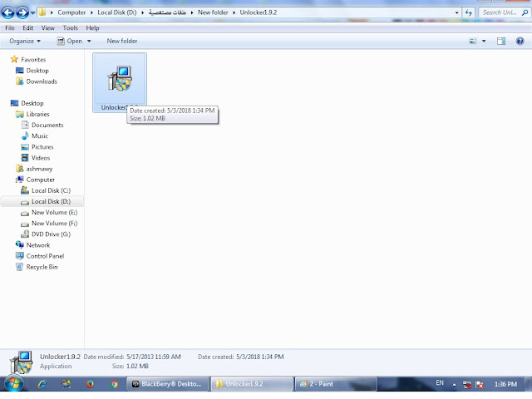Screen dimensions: 532x399
Task: Click Date created value in details pane
Action: click(259, 357)
